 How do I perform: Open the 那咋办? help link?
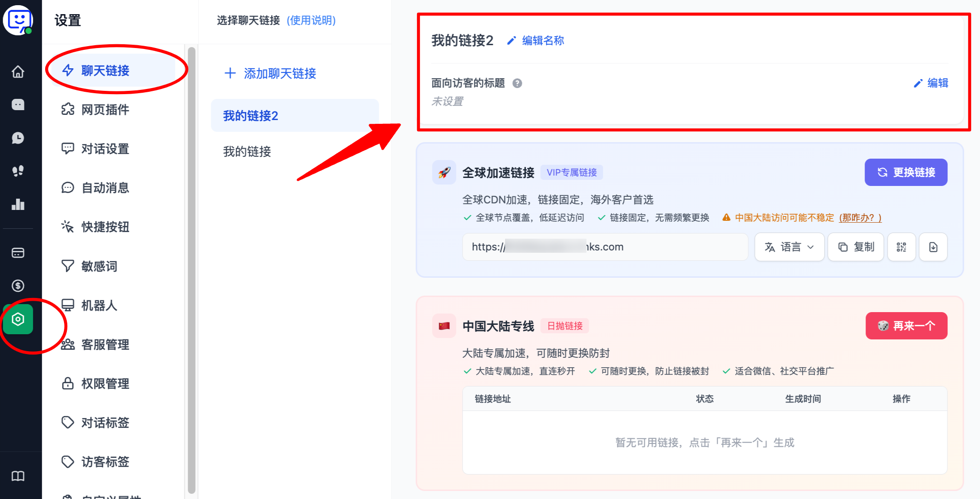pos(860,217)
